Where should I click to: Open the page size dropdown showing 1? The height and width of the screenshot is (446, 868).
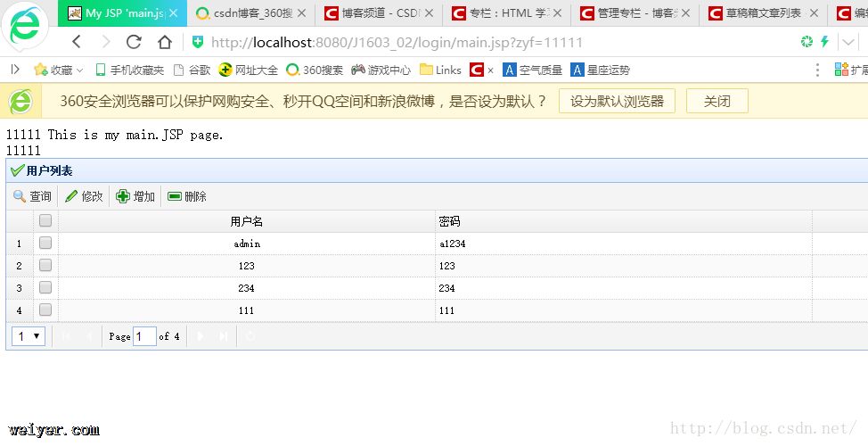click(29, 335)
